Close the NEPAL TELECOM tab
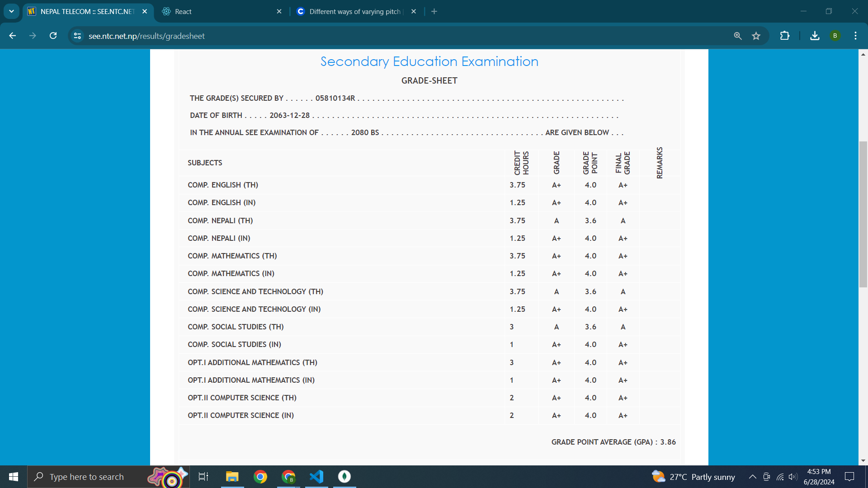 145,11
